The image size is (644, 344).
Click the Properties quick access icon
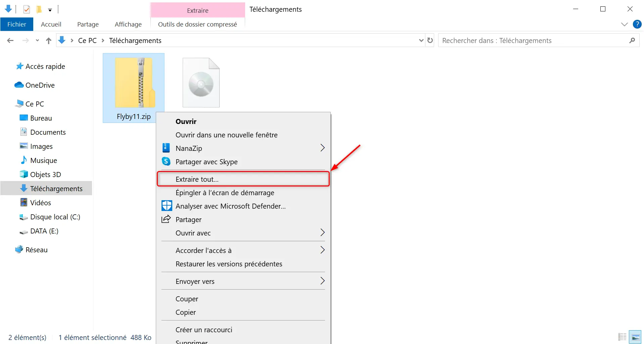click(27, 9)
